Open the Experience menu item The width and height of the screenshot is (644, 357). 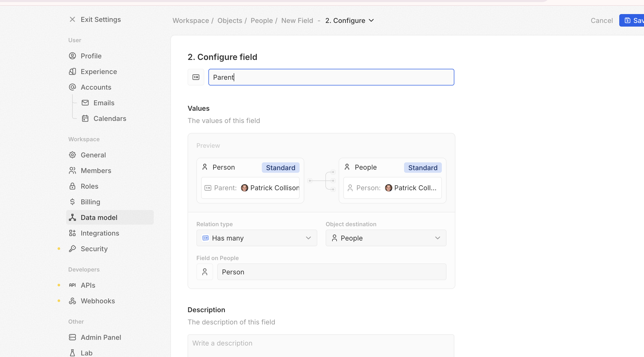pyautogui.click(x=110, y=72)
